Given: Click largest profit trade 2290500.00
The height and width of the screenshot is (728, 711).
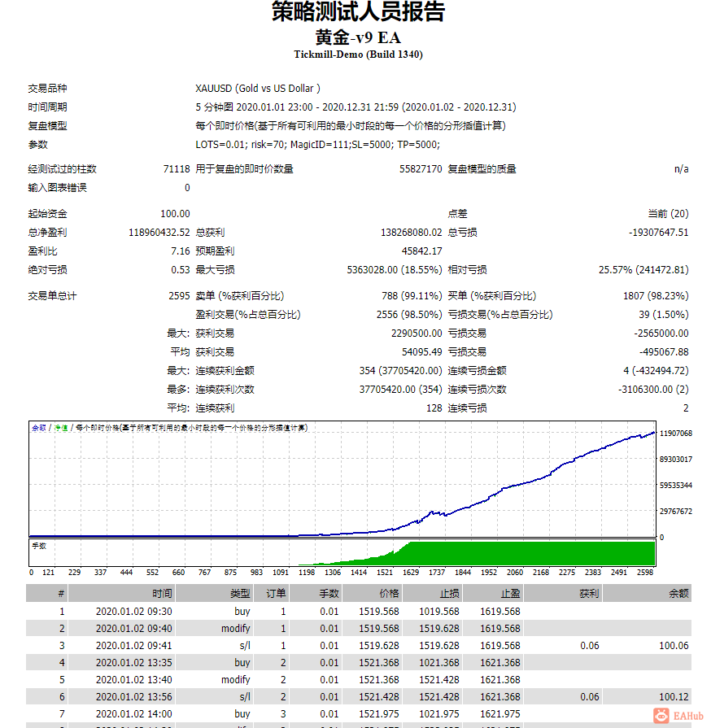Looking at the screenshot, I should [417, 333].
